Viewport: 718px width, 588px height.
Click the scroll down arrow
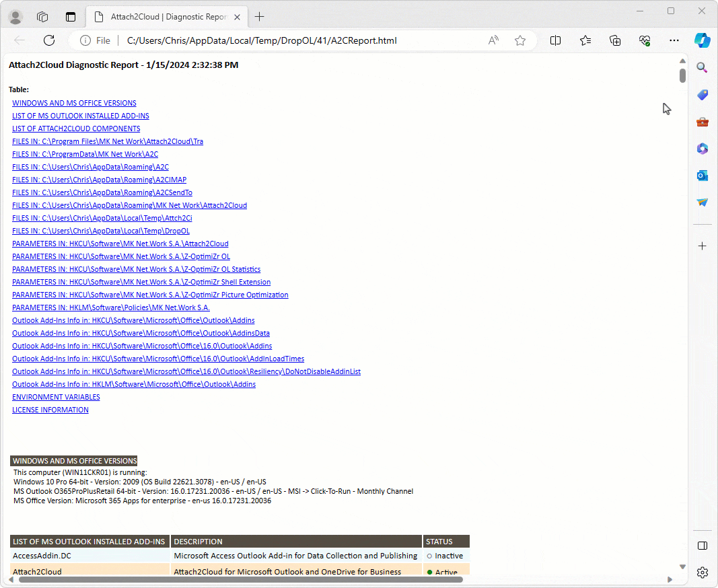click(682, 567)
